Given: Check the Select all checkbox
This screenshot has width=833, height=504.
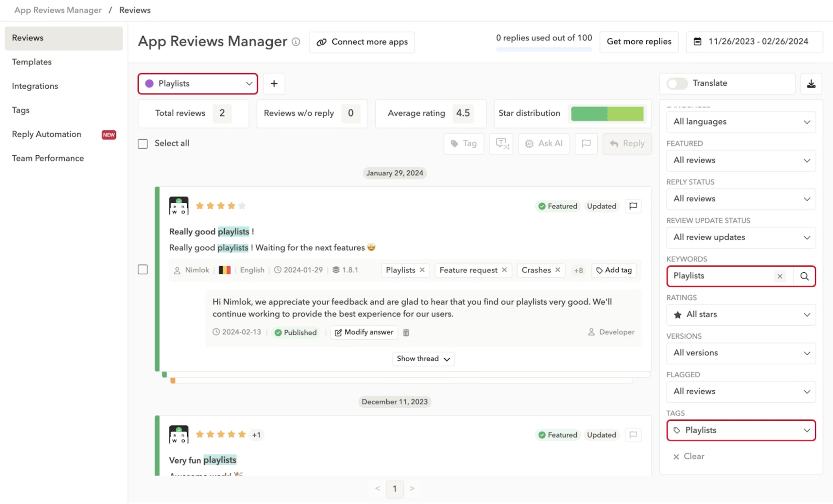Looking at the screenshot, I should 143,144.
